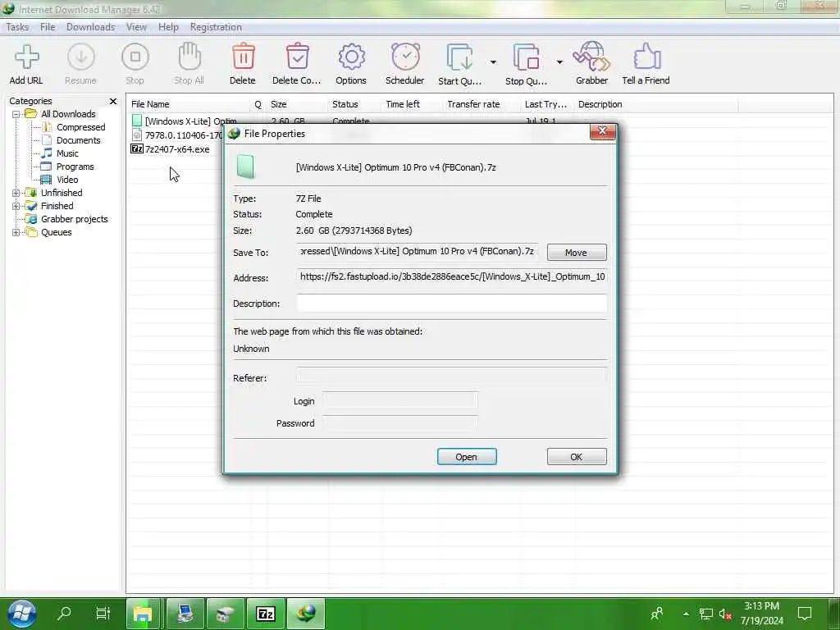The width and height of the screenshot is (840, 630).
Task: Select the Documents category
Action: tap(78, 140)
